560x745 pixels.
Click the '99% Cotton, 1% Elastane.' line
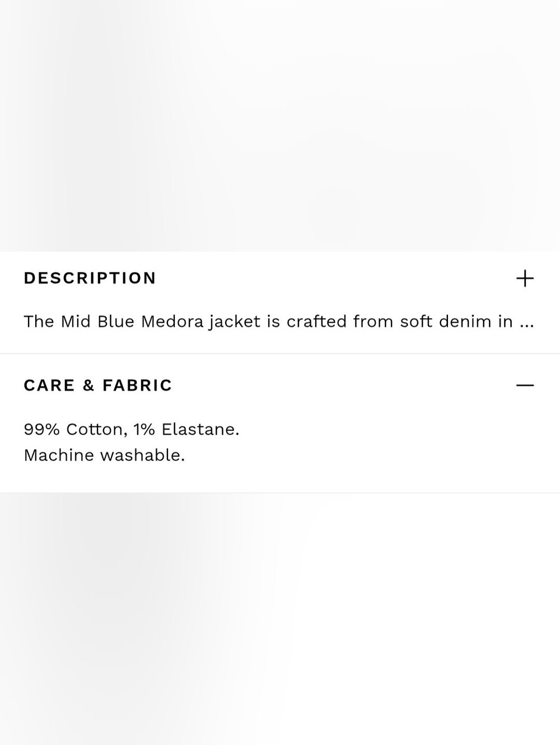[x=132, y=429]
